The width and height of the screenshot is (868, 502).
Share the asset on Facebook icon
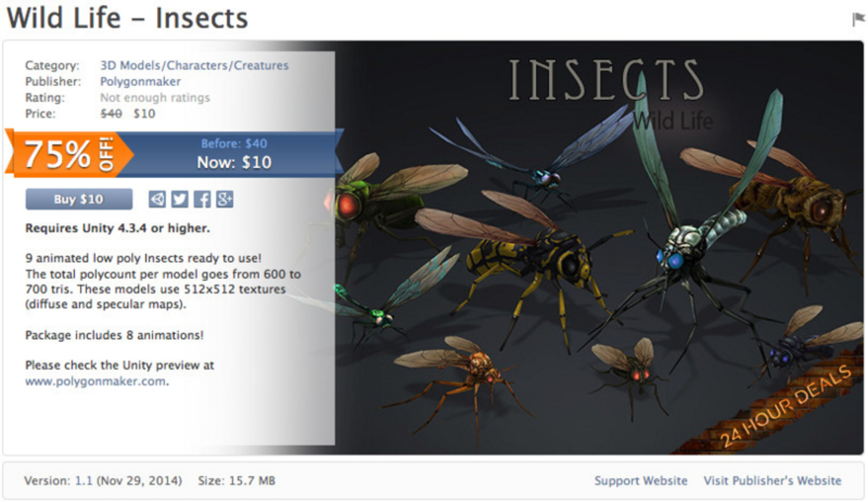point(202,199)
